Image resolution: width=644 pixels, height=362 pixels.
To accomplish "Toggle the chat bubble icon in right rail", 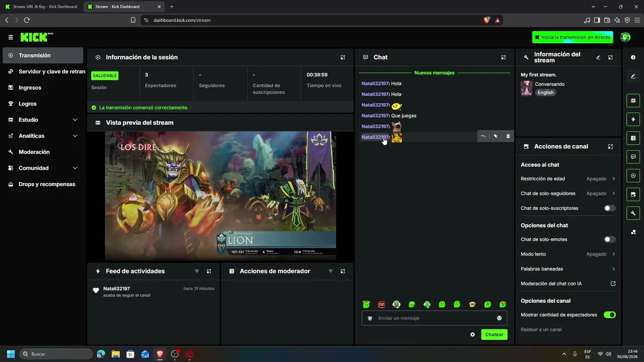I will point(633,157).
